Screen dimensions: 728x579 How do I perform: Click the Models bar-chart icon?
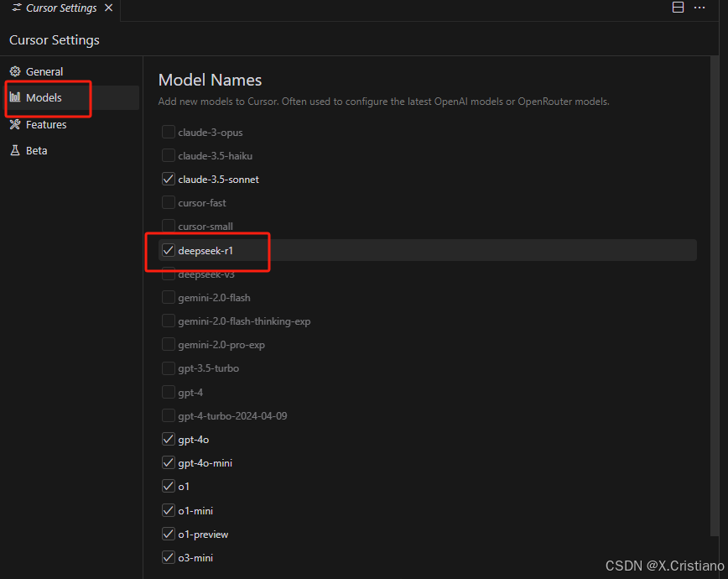(x=15, y=97)
